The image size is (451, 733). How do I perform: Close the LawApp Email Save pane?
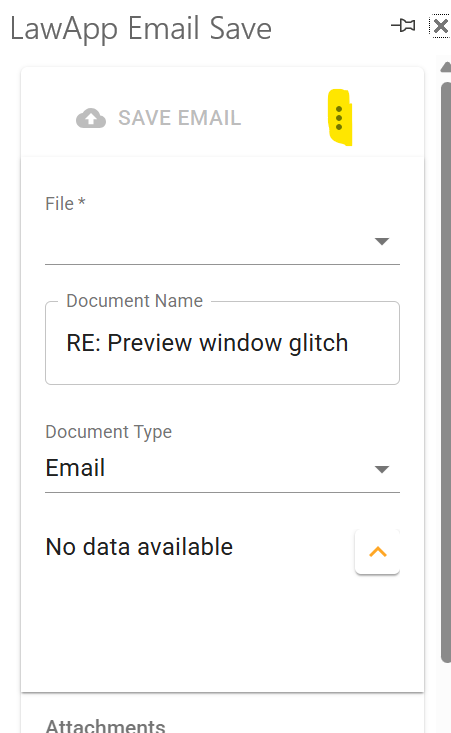(440, 26)
